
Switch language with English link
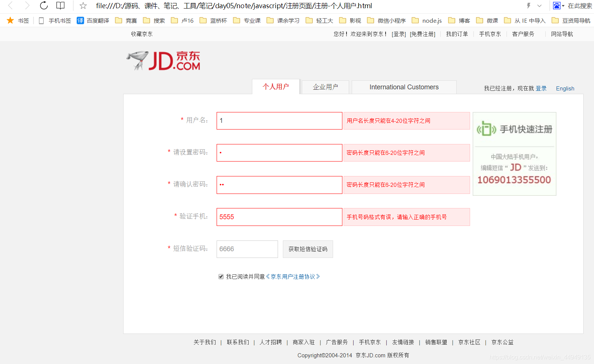pyautogui.click(x=565, y=89)
